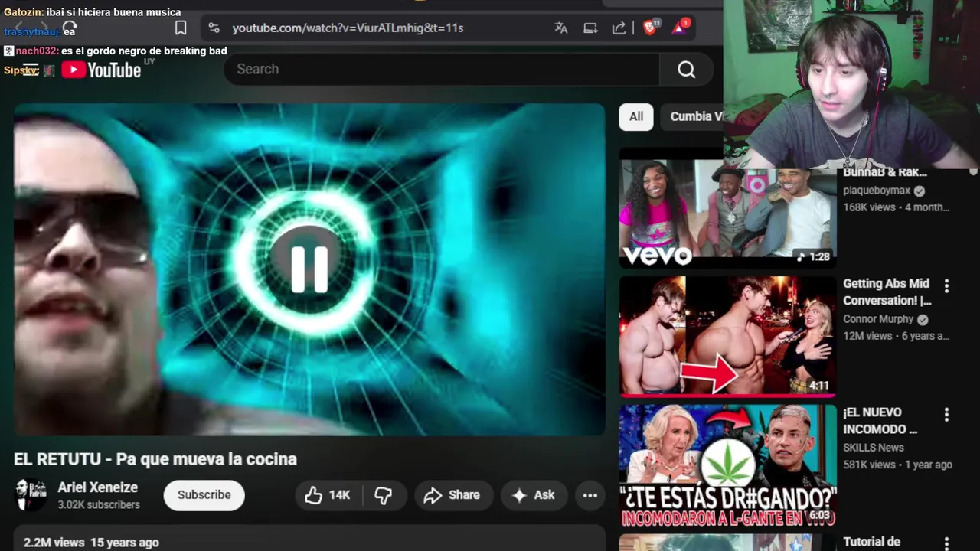Open the vevo video thumbnail

coord(727,208)
